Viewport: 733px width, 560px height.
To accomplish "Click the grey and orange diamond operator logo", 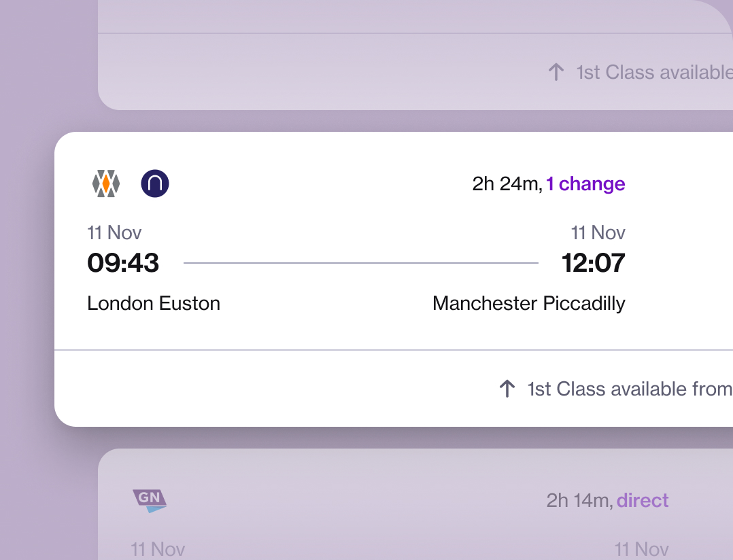I will (105, 183).
